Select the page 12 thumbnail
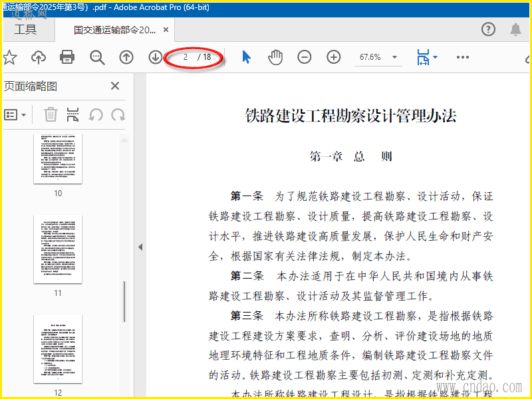The height and width of the screenshot is (399, 532). (x=58, y=348)
